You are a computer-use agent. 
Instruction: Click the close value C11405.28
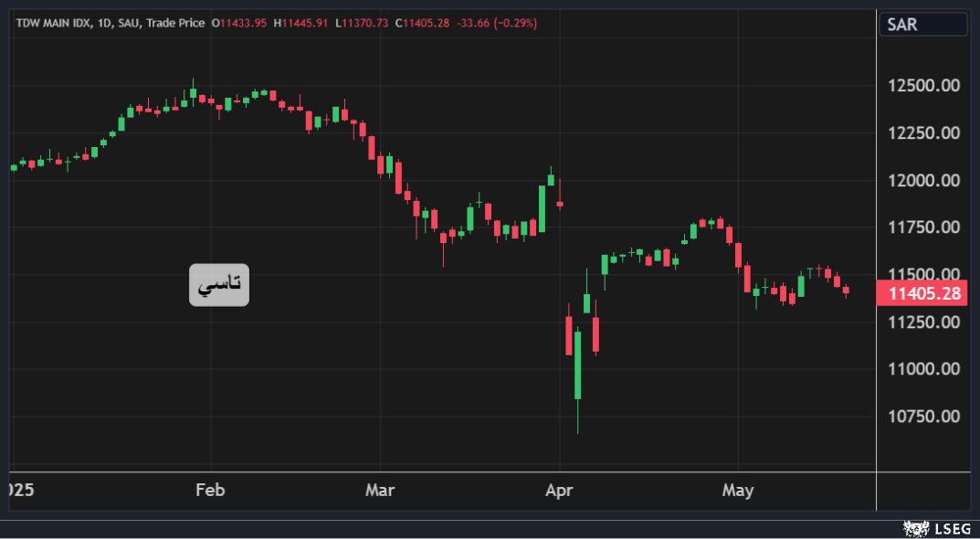(423, 23)
